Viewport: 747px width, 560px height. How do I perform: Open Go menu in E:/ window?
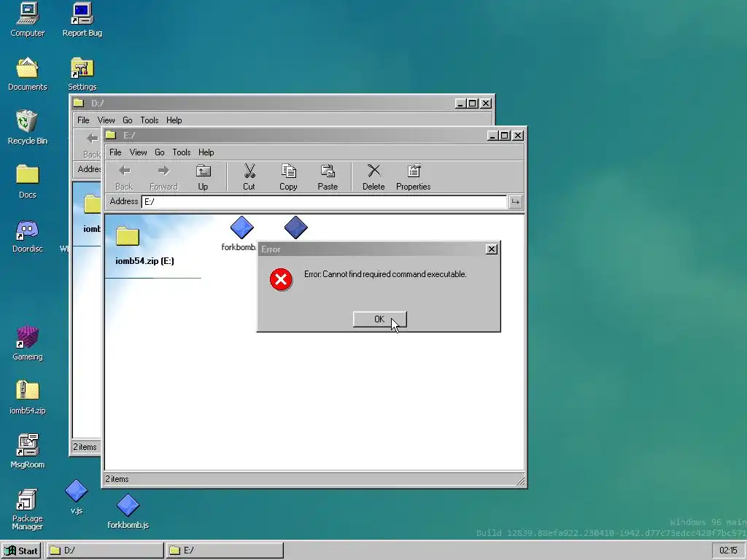160,152
